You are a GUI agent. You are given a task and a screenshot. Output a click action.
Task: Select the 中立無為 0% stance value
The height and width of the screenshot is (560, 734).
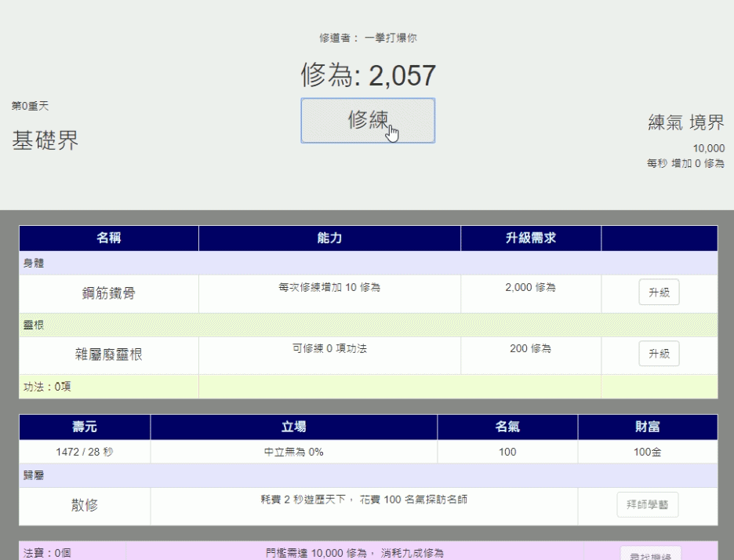point(293,452)
